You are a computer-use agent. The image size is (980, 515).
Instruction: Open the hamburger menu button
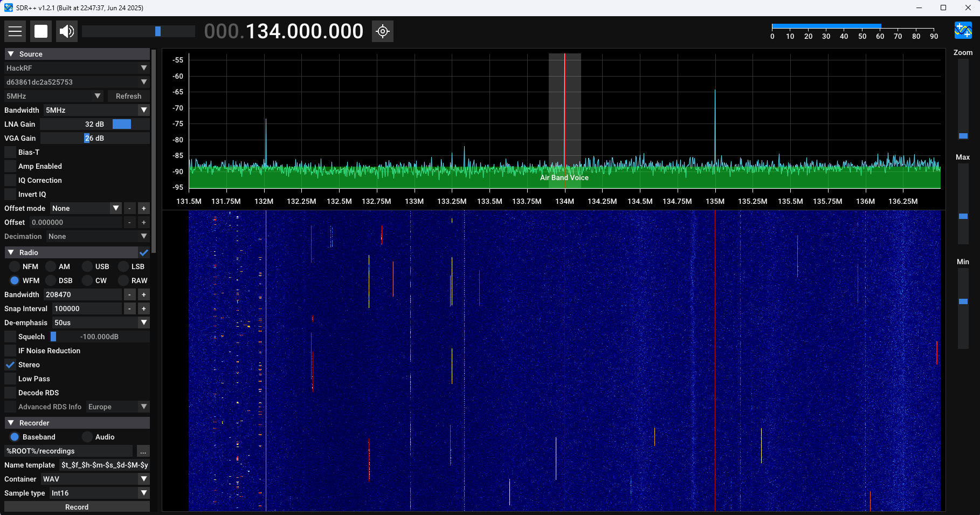pyautogui.click(x=15, y=31)
